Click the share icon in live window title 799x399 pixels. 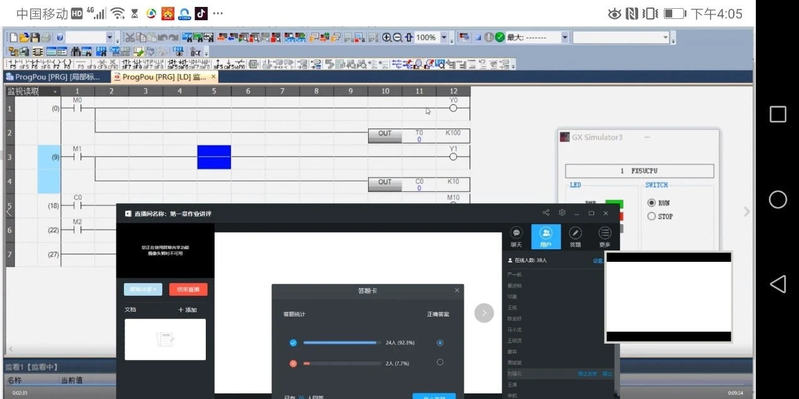click(546, 213)
